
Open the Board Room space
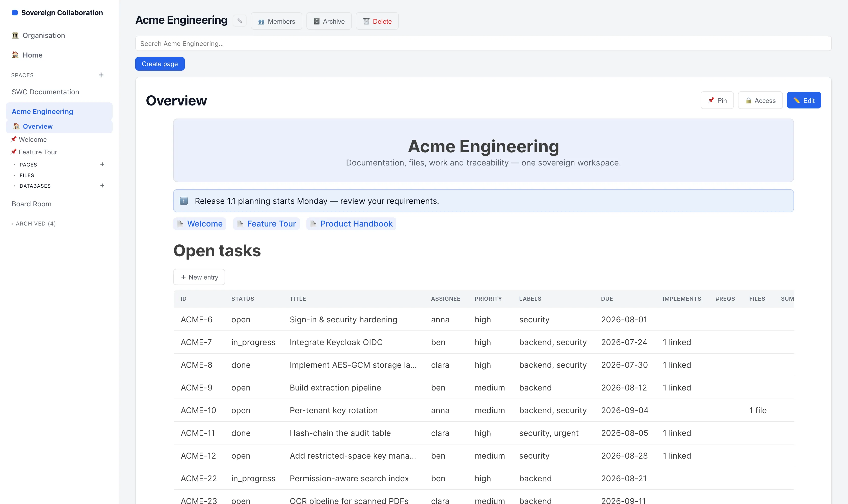pyautogui.click(x=32, y=204)
